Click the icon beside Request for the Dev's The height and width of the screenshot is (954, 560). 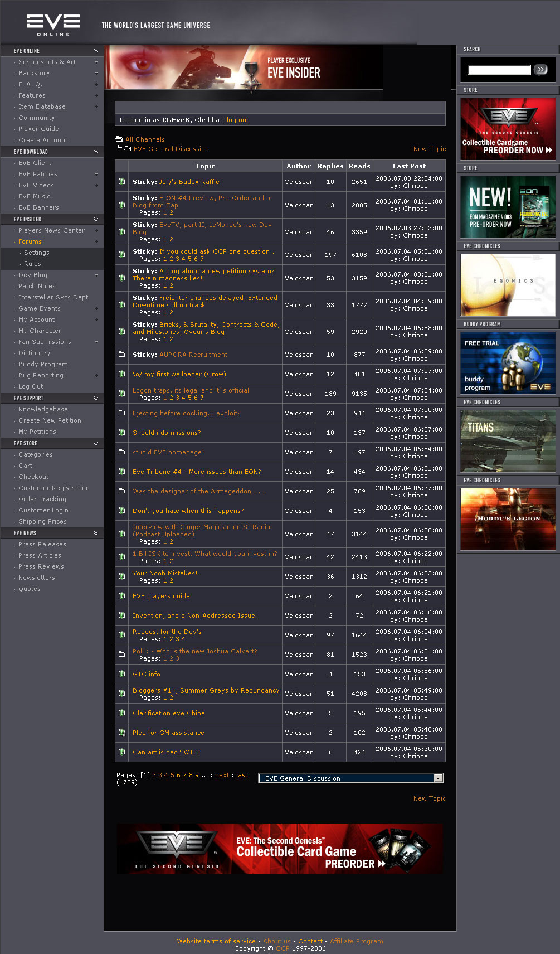[121, 635]
